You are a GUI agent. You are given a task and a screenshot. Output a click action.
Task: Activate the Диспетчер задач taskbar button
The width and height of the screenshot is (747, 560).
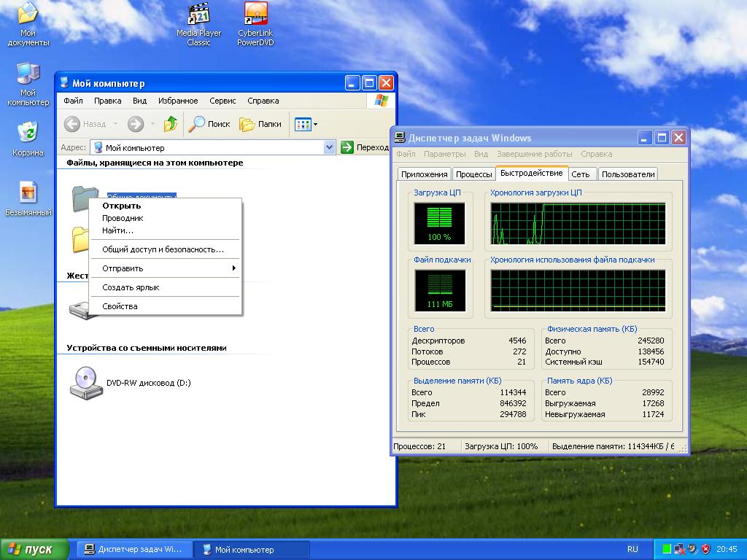tap(135, 550)
